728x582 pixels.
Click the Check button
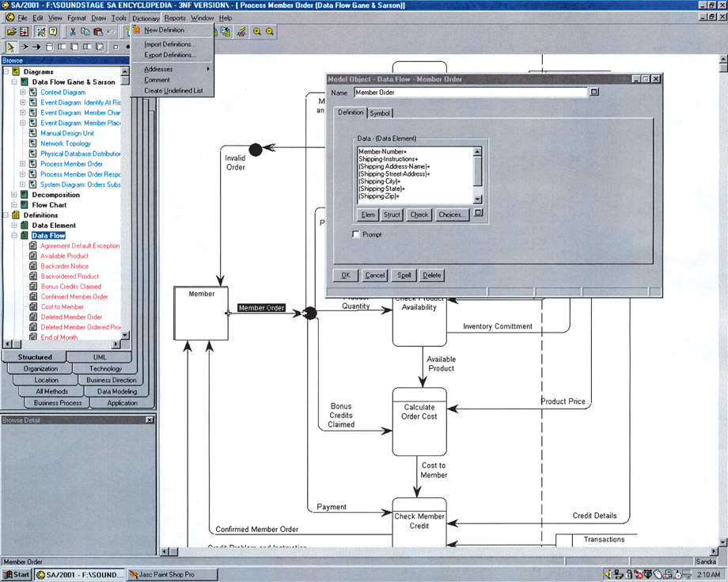point(419,215)
